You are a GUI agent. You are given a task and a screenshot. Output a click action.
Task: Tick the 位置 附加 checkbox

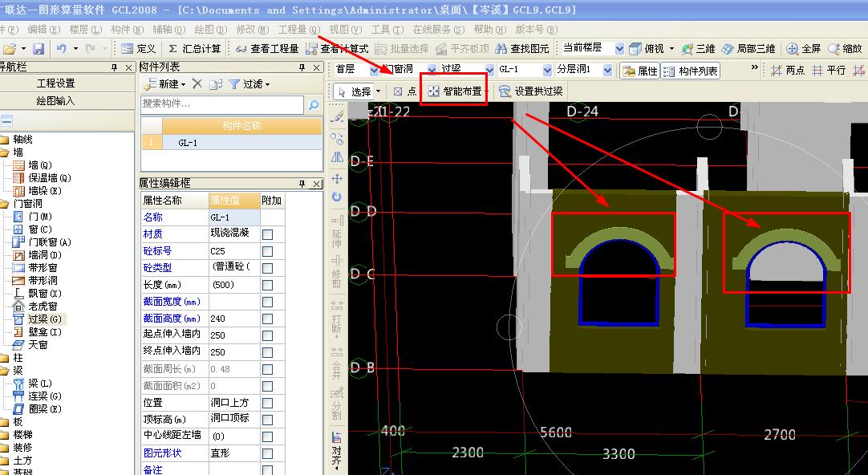pyautogui.click(x=267, y=403)
